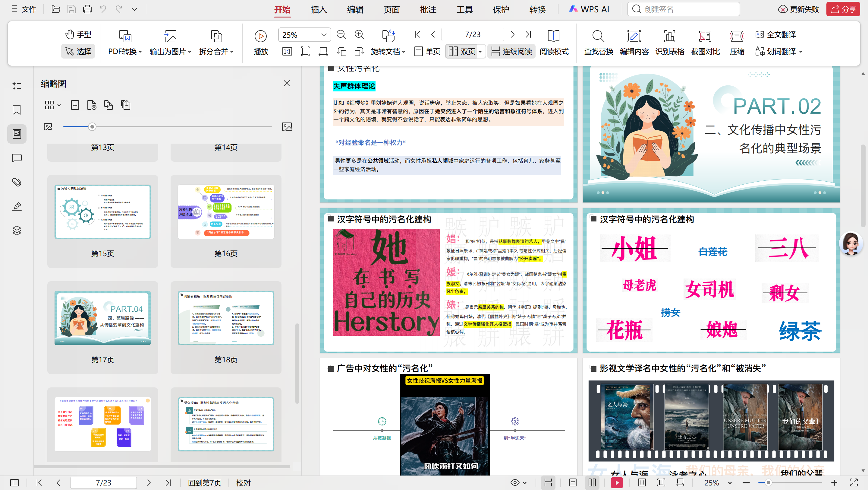Open 查找替换 find and replace

click(598, 42)
